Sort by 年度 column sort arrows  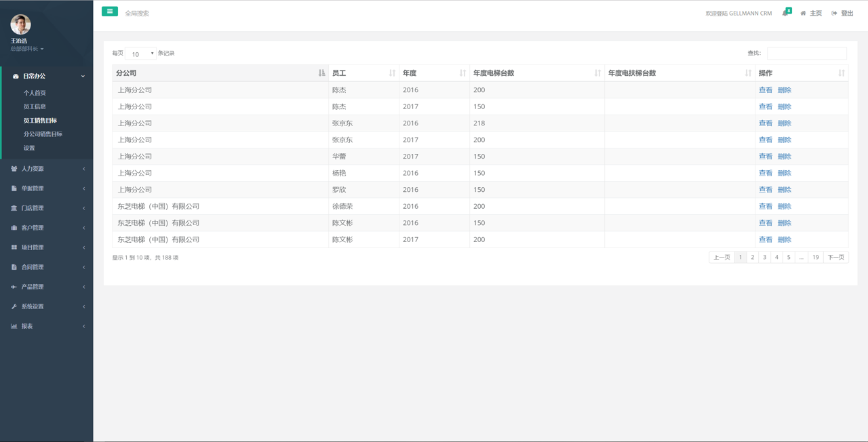pyautogui.click(x=462, y=73)
